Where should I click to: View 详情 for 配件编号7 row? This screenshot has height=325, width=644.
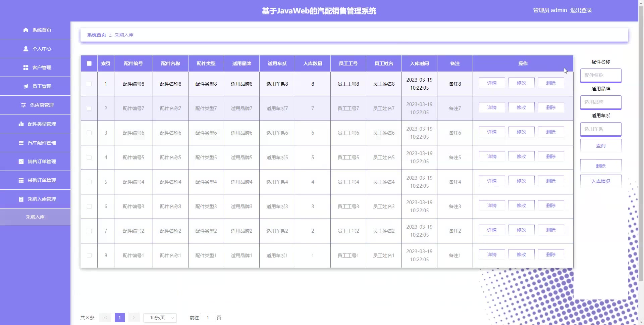(492, 107)
